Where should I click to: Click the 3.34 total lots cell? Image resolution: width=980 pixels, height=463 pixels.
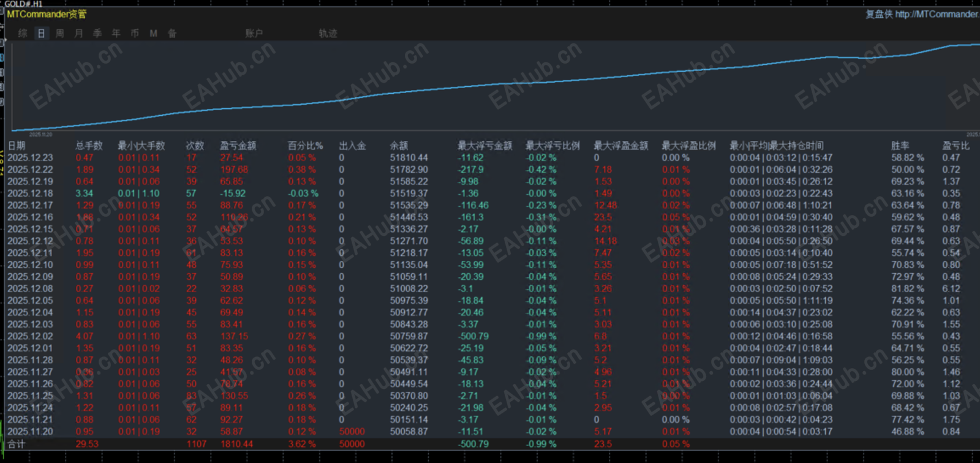pos(85,194)
